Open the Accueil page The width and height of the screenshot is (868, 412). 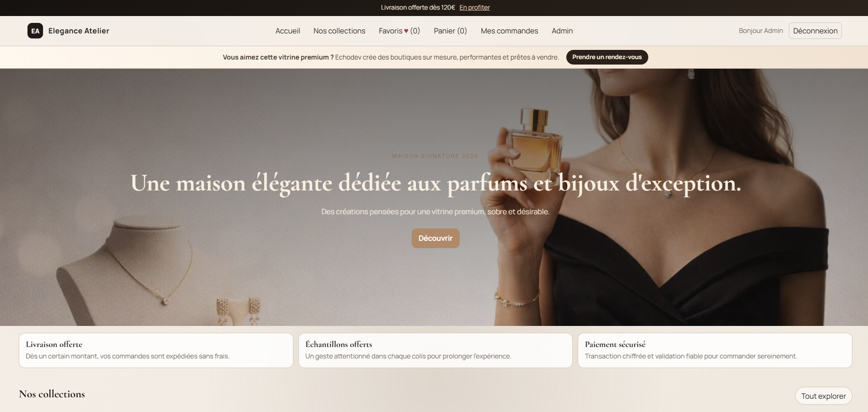click(288, 31)
